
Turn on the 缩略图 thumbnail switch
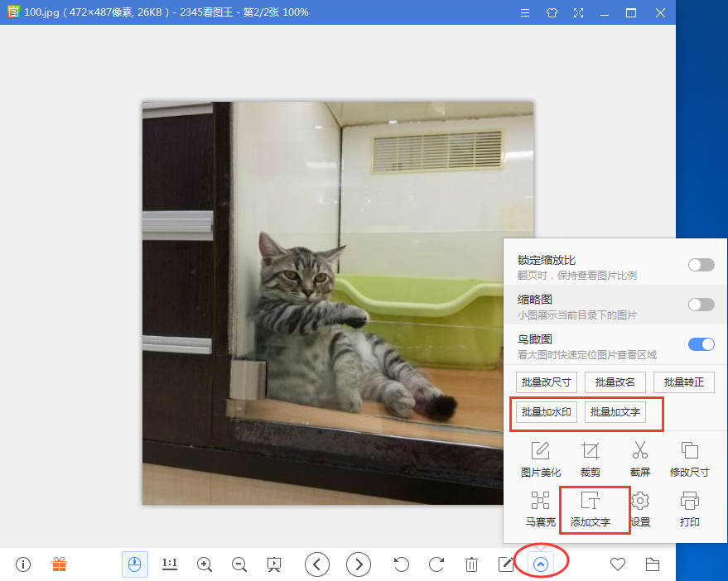coord(701,305)
